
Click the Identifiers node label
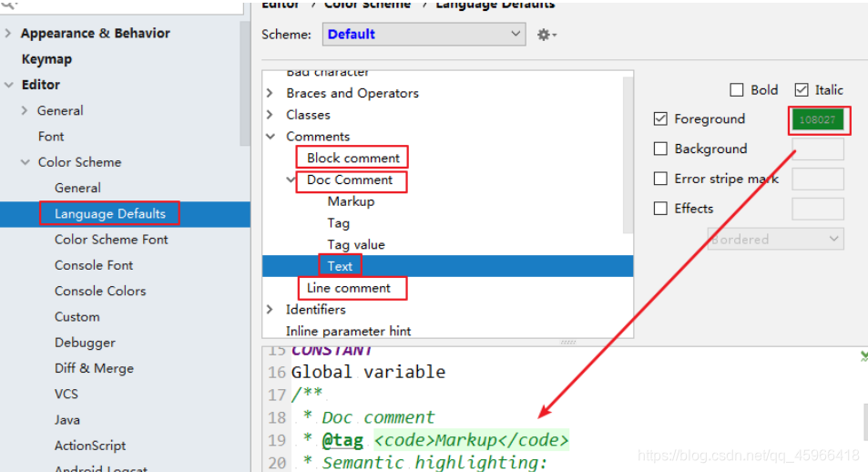click(315, 310)
